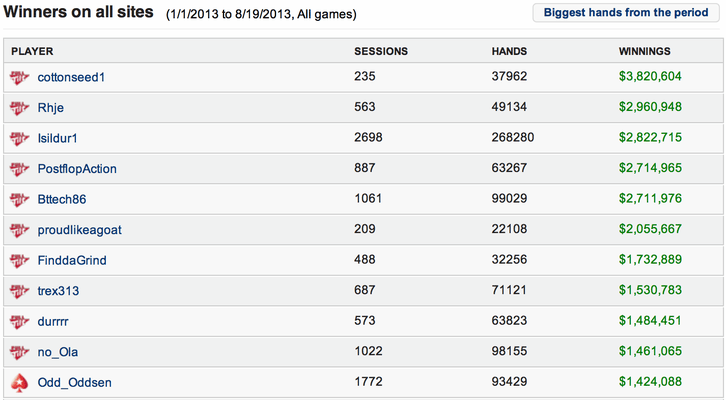Click PLAYER column header
Image resolution: width=726 pixels, height=400 pixels.
coord(32,51)
